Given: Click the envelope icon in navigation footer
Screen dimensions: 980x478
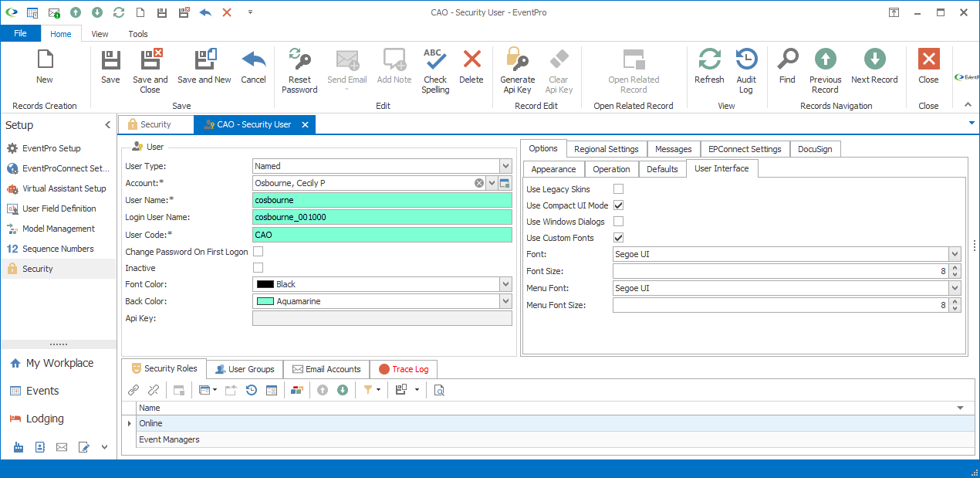Looking at the screenshot, I should [62, 446].
